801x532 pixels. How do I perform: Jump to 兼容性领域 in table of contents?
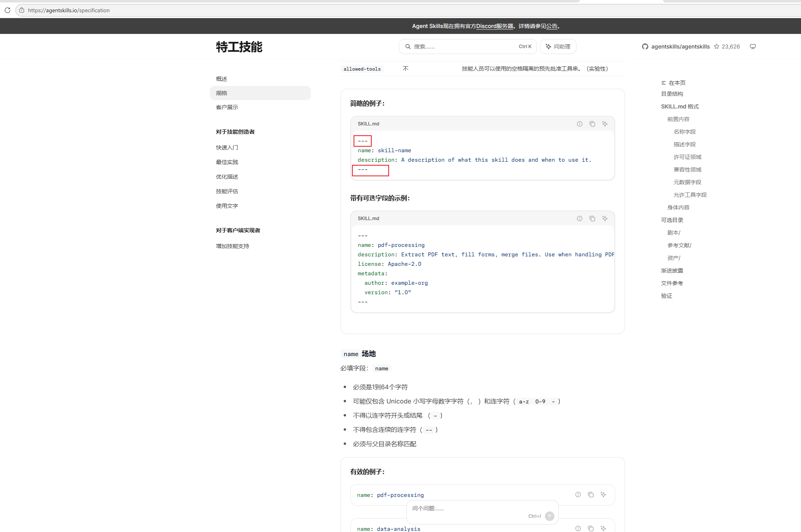click(x=687, y=170)
